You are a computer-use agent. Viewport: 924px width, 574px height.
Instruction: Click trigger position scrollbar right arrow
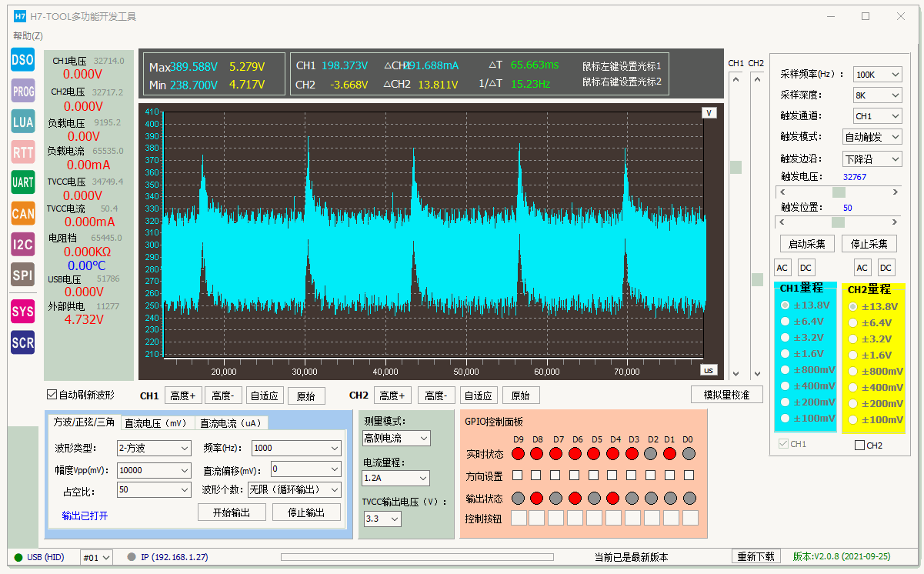(896, 222)
